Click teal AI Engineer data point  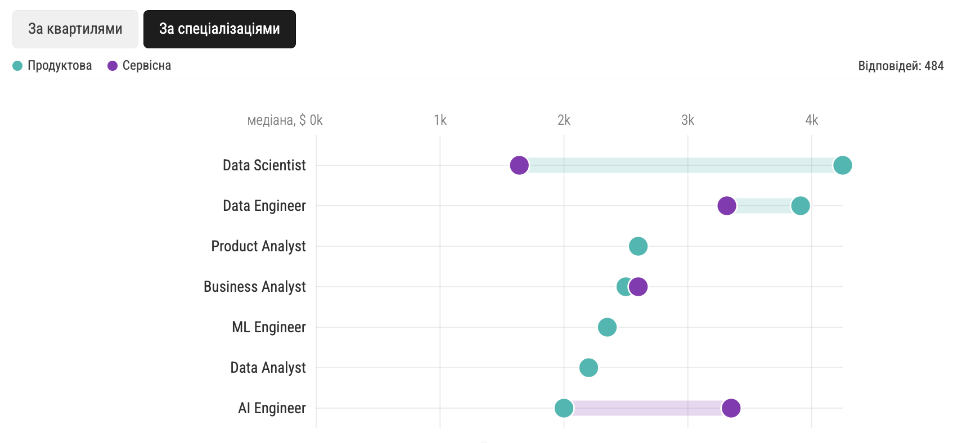pos(564,408)
